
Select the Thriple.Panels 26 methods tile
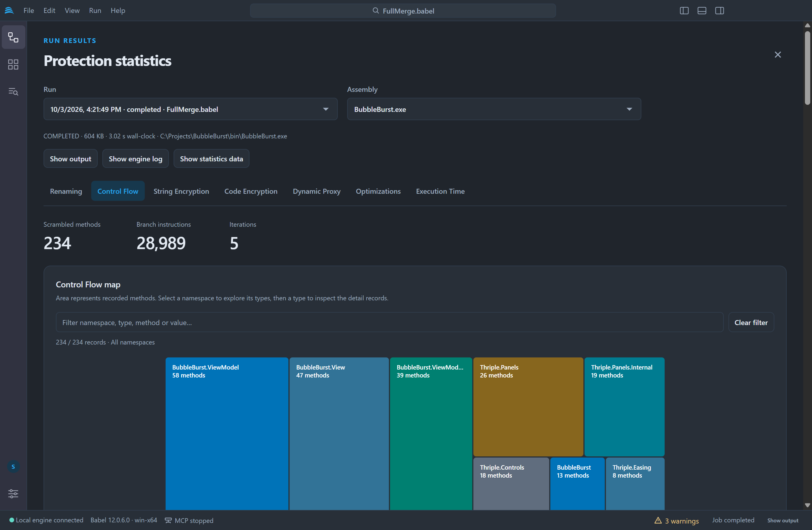click(x=528, y=407)
